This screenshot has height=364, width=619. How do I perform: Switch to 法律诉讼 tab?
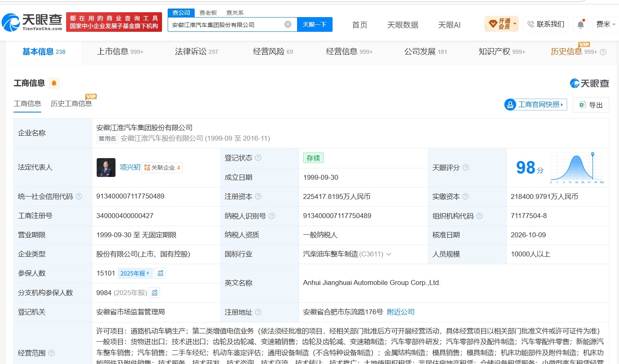[197, 52]
